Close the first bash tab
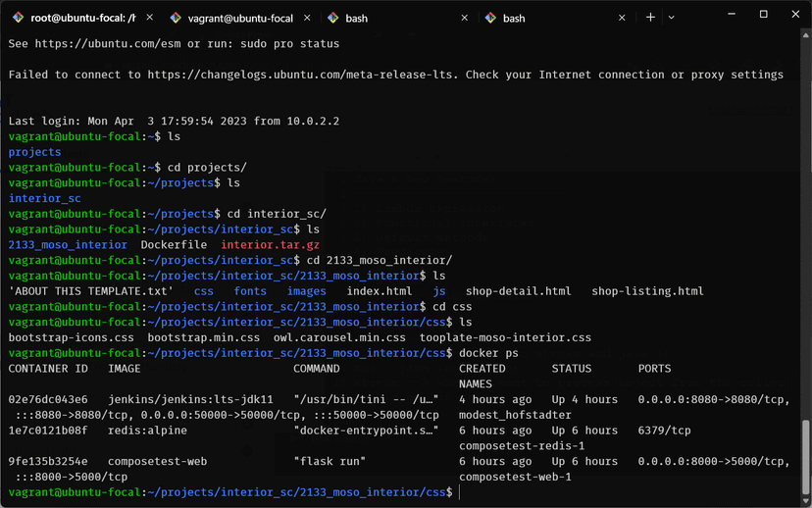 click(465, 18)
